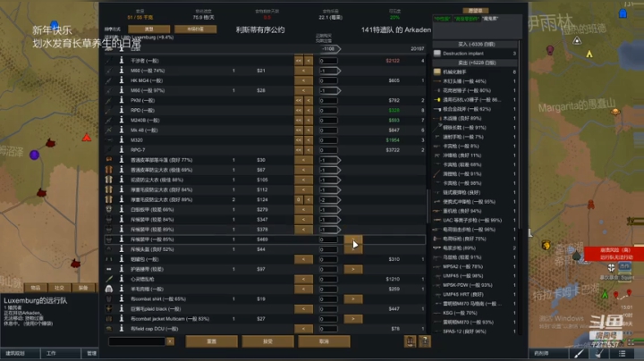Viewport: 644px width, 361px height.
Task: View info for the M320 row
Action: tap(121, 140)
